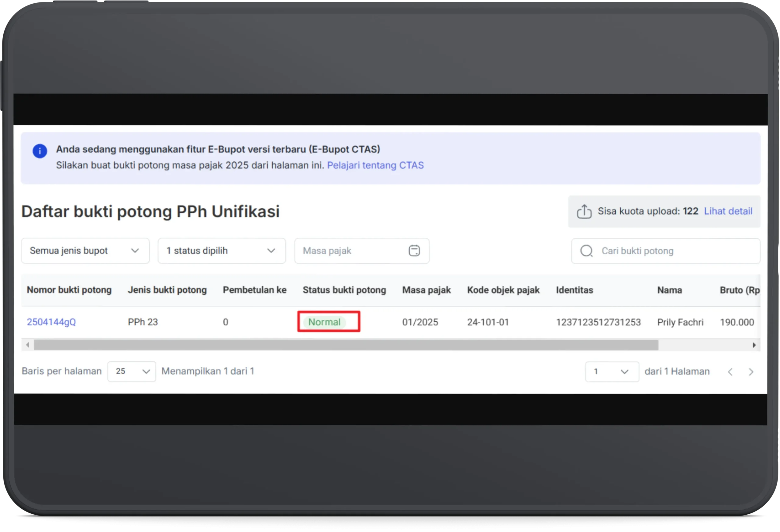Open bukti potong number 2504144gQ
This screenshot has width=780, height=532.
[x=51, y=322]
